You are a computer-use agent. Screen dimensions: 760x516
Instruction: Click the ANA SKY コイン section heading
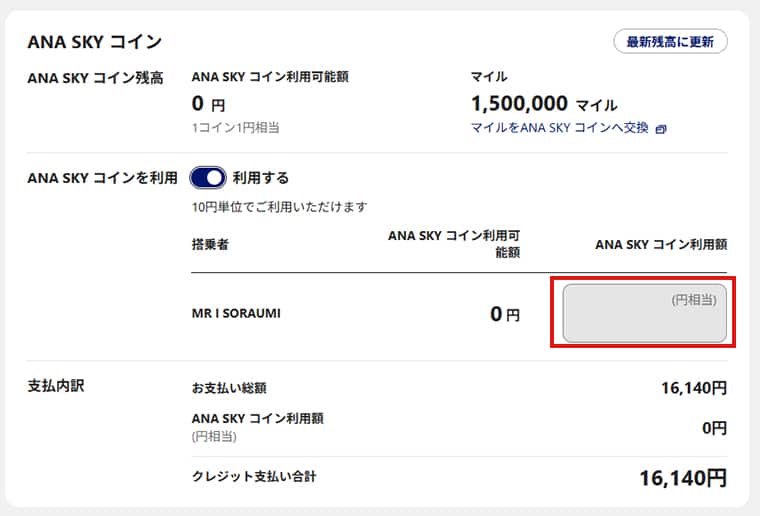(x=94, y=42)
